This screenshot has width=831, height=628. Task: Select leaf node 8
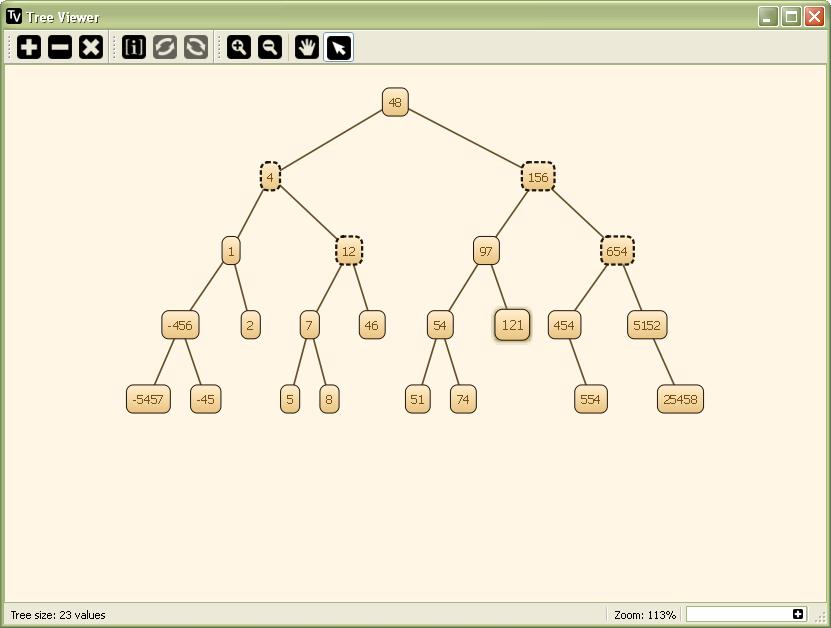(329, 399)
